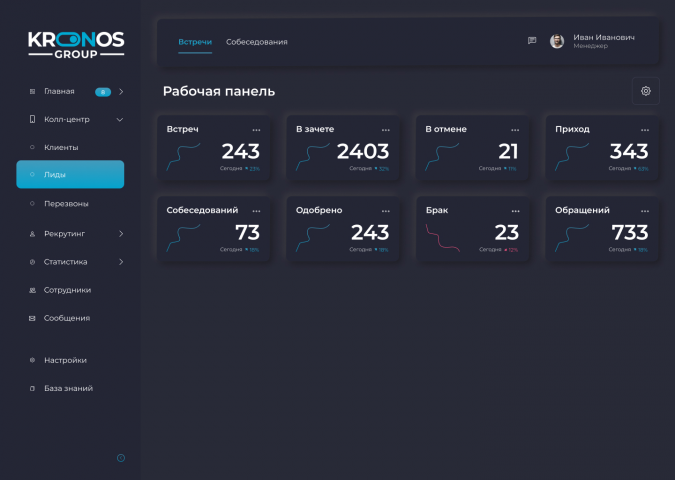This screenshot has height=480, width=675.
Task: Collapse sidebar with the bottom circle arrow
Action: (121, 458)
